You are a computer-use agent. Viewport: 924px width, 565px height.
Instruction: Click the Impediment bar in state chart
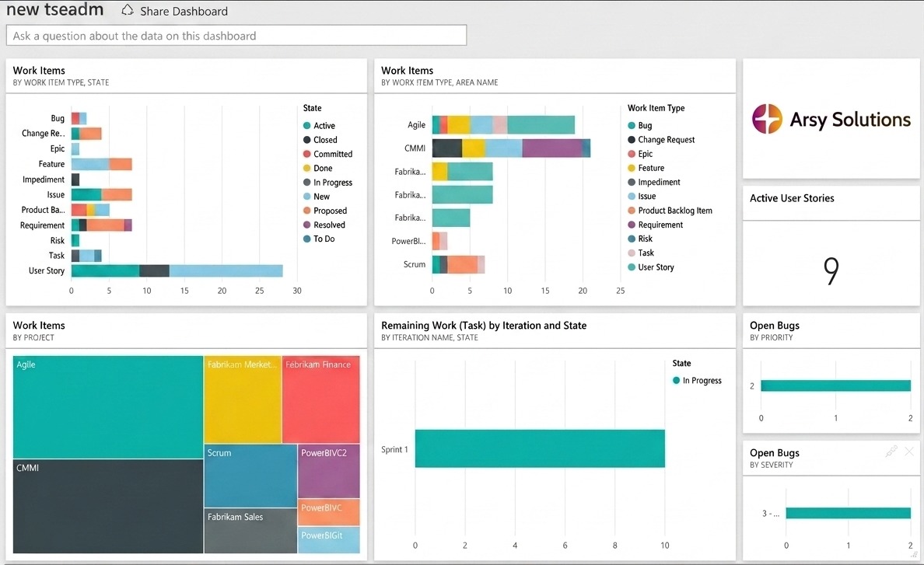pyautogui.click(x=75, y=180)
